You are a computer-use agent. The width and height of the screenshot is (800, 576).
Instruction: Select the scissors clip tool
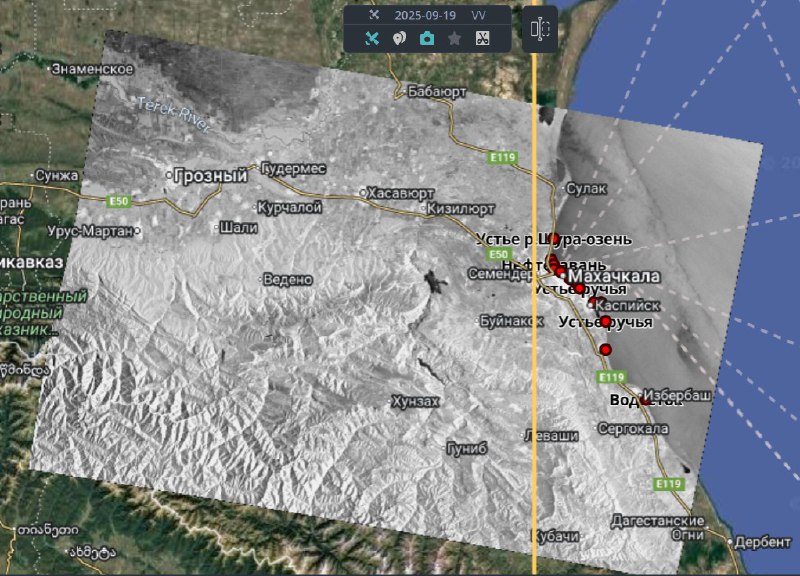click(x=481, y=39)
